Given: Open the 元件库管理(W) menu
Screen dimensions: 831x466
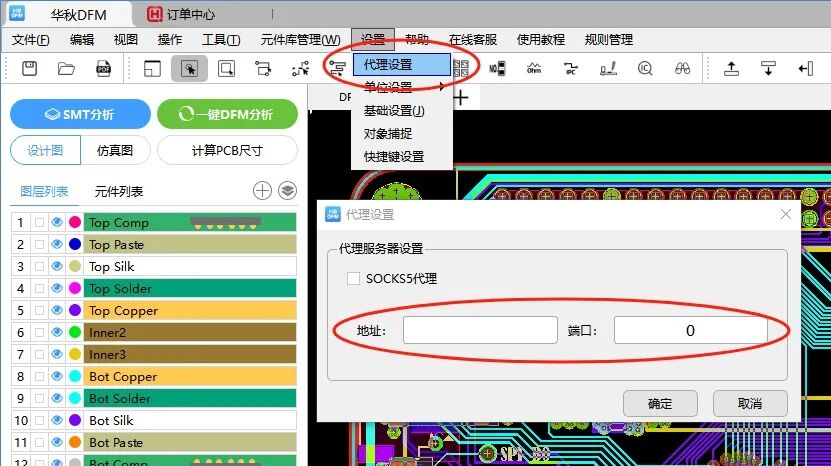Looking at the screenshot, I should point(300,40).
